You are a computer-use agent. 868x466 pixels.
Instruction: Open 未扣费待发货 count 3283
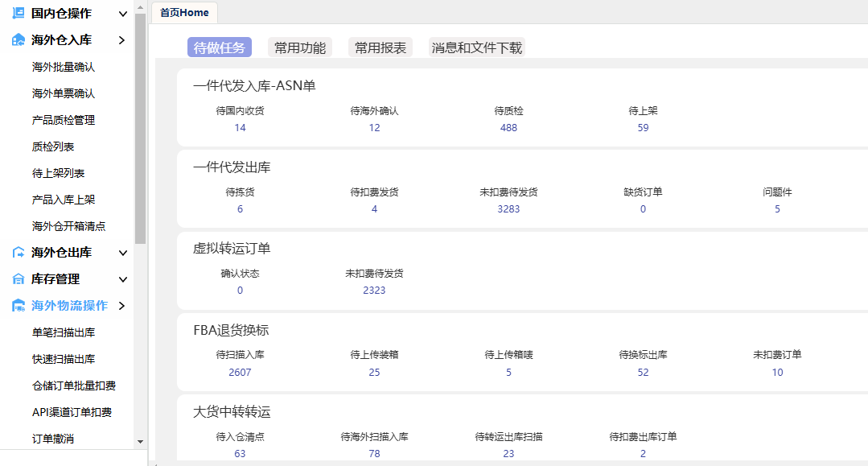pyautogui.click(x=508, y=209)
